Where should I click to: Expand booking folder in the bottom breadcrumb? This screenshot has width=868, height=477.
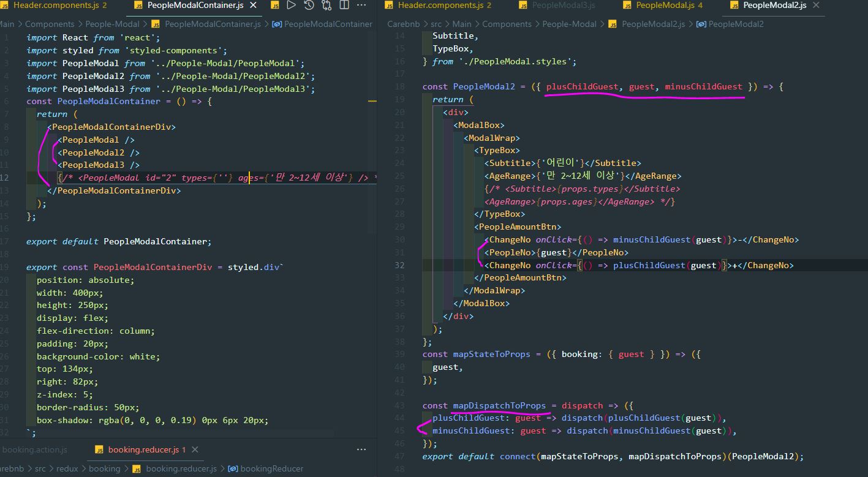pyautogui.click(x=104, y=468)
